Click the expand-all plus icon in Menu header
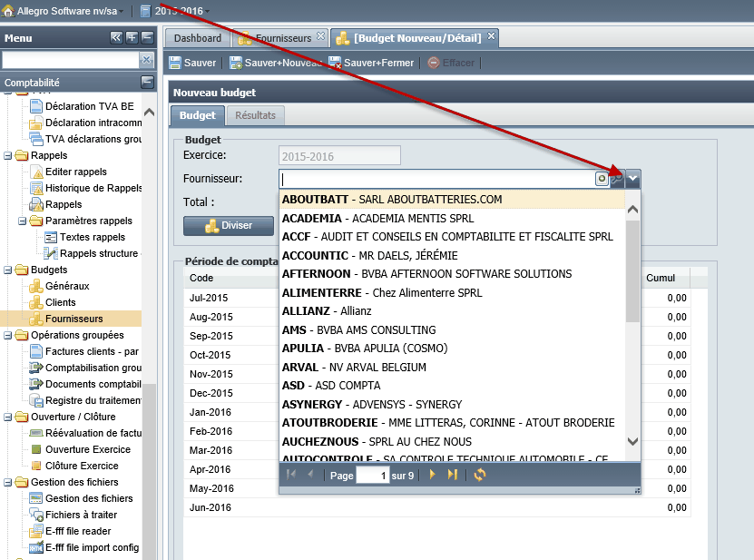Screen dimensions: 754x560 (132, 37)
